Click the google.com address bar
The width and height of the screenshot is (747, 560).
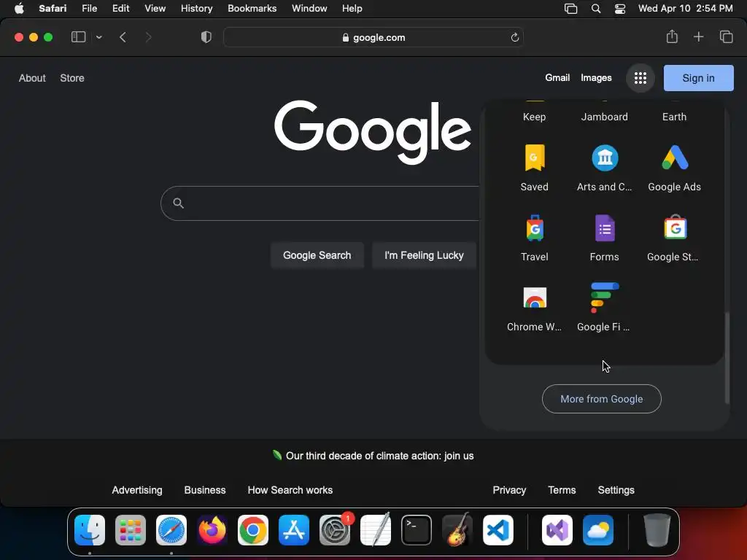(x=373, y=37)
